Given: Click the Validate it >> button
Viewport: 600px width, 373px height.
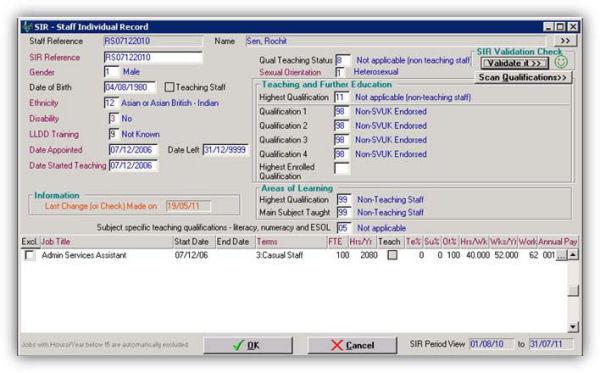Looking at the screenshot, I should click(x=514, y=63).
